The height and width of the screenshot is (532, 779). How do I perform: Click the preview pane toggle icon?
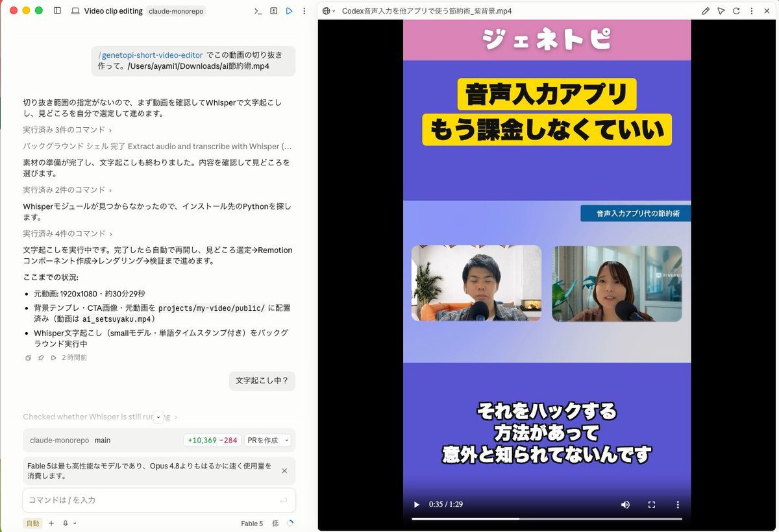point(273,11)
